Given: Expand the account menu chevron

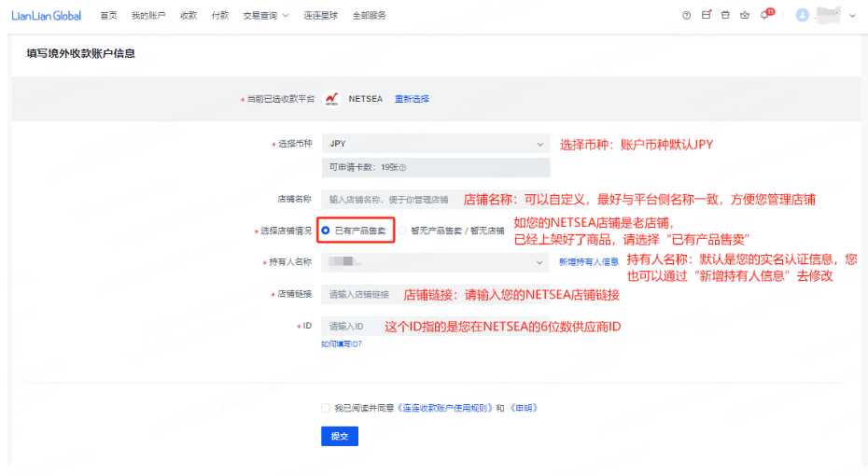Looking at the screenshot, I should pos(852,16).
